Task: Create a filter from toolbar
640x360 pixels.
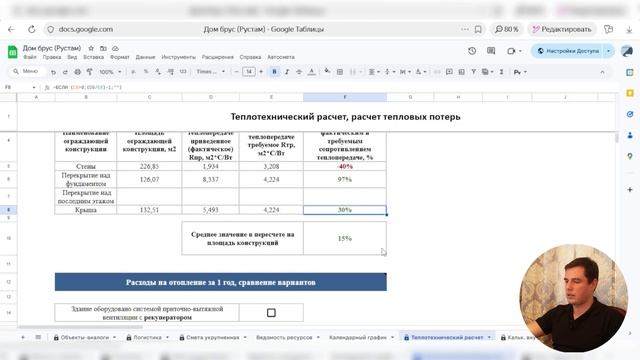Action: click(x=473, y=72)
